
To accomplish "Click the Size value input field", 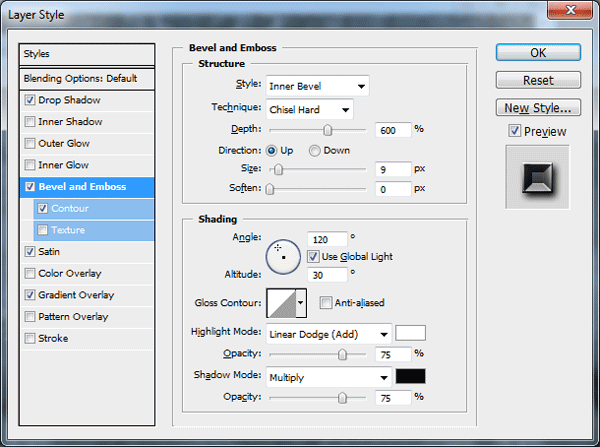I will pos(393,169).
